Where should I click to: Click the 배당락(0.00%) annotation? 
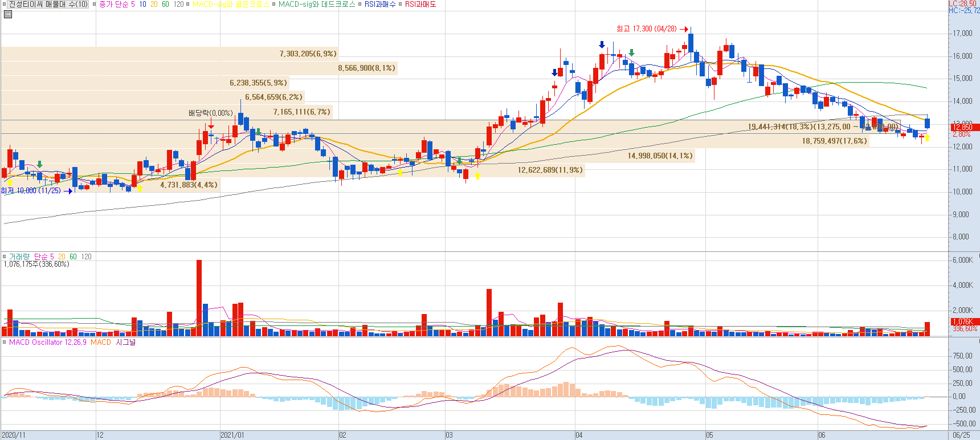211,113
